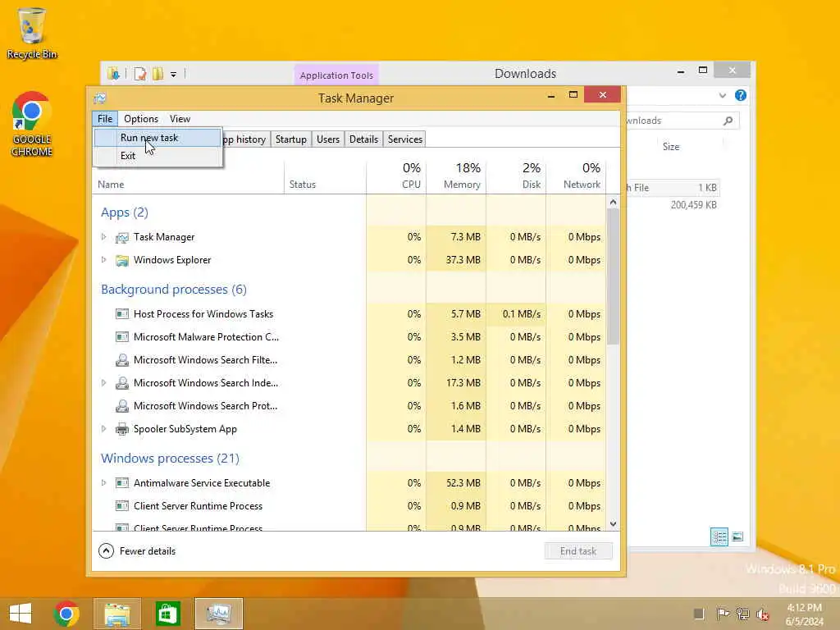Switch to the Services tab
This screenshot has height=630, width=840.
(405, 139)
